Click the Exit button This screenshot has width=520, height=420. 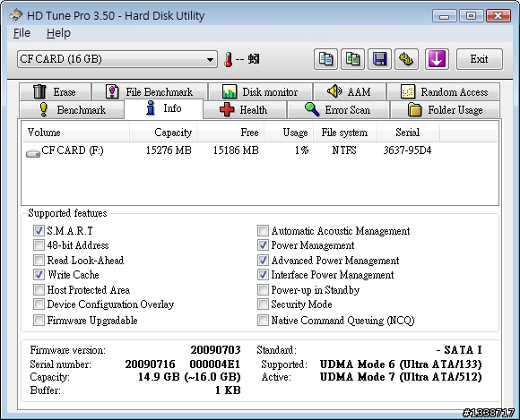click(x=480, y=59)
